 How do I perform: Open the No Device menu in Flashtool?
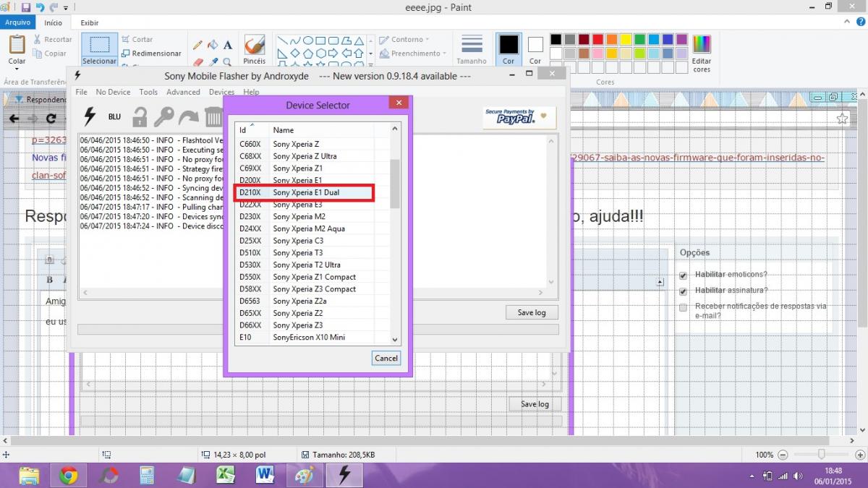113,92
